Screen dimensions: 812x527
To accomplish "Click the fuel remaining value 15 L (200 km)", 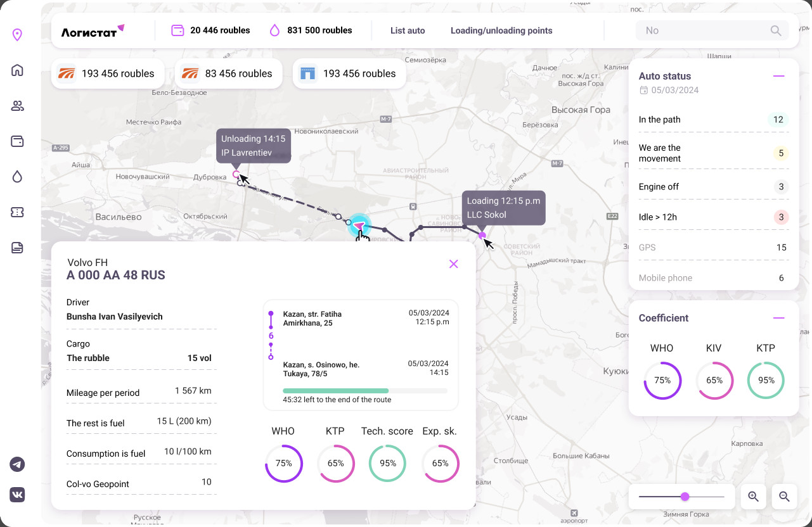I will tap(184, 421).
